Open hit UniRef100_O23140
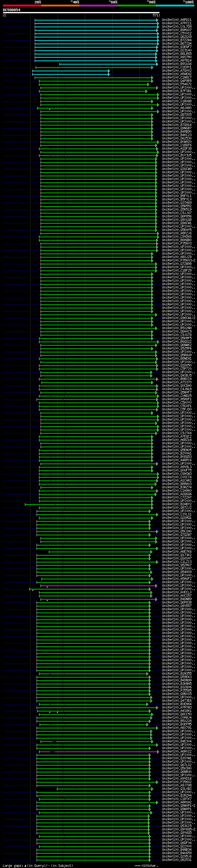 coord(176,50)
